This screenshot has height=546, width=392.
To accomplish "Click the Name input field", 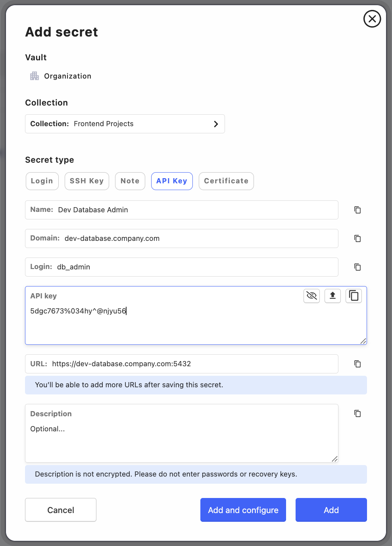I will [182, 210].
